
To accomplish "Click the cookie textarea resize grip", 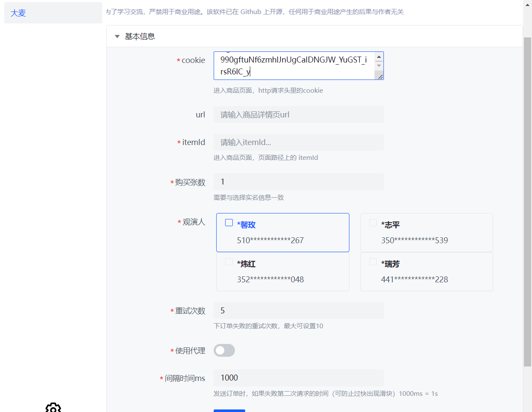I will click(380, 77).
